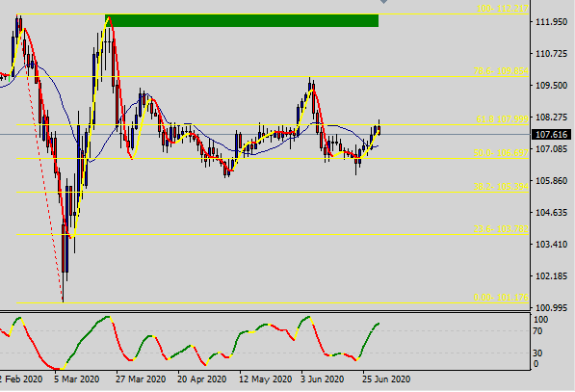Click the 61.8 107.999 Fibonacci label
This screenshot has height=392, width=575.
tap(503, 119)
